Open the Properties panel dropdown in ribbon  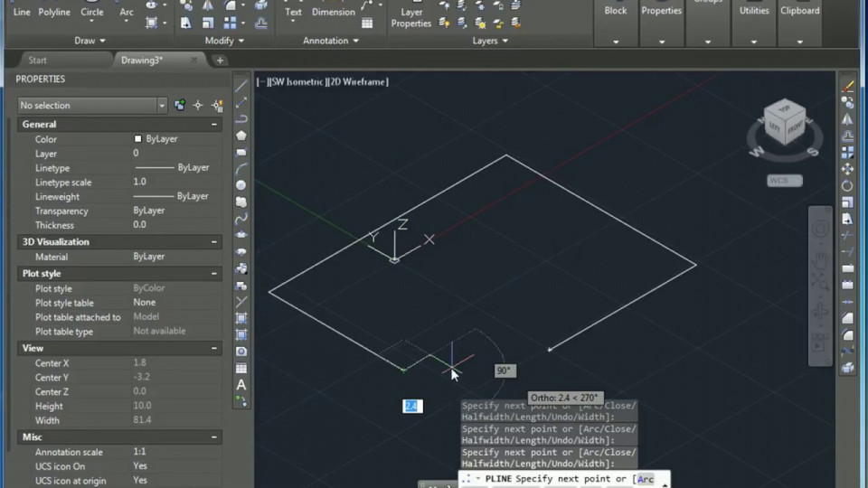662,42
